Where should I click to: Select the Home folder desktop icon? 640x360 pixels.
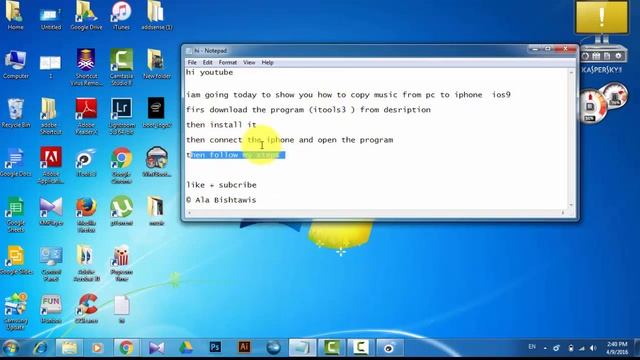tap(15, 16)
